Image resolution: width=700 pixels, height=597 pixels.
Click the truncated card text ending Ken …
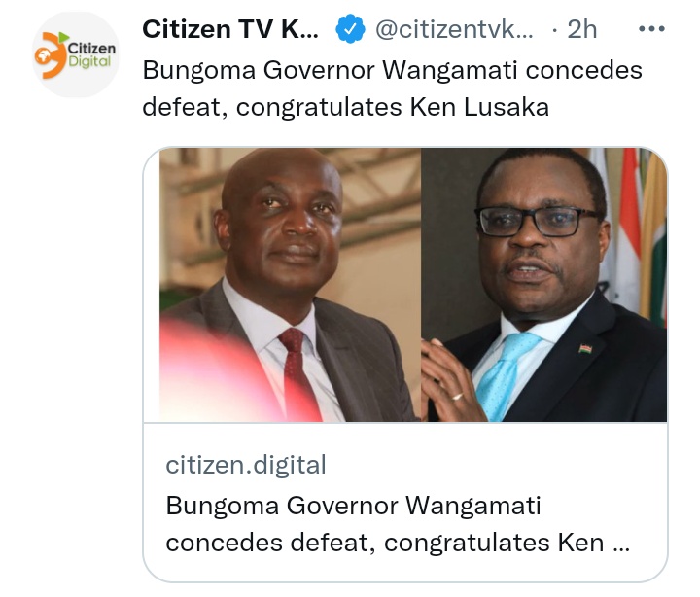(398, 543)
